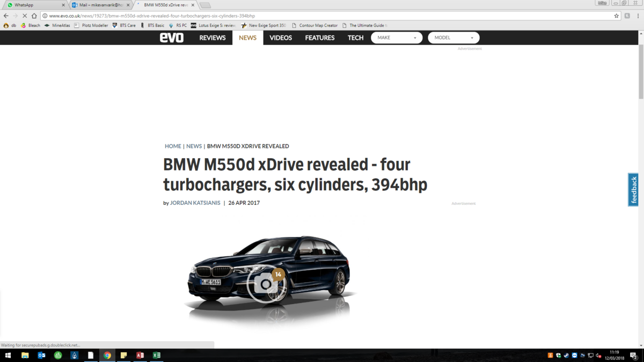Open the Steam tray icon
The image size is (644, 362).
click(566, 356)
